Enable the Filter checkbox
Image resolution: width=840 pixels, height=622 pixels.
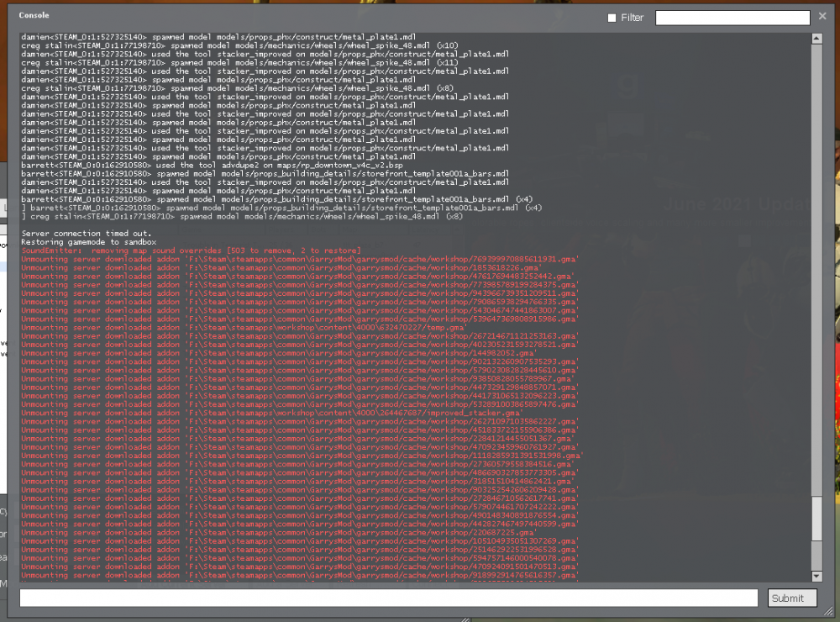pyautogui.click(x=612, y=17)
